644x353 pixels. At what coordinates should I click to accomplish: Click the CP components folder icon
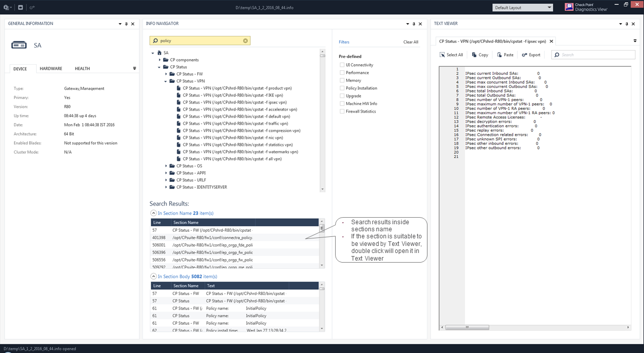[x=166, y=60]
